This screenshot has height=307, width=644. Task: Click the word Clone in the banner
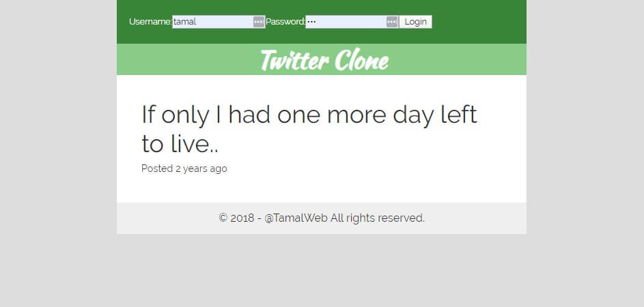click(x=361, y=60)
